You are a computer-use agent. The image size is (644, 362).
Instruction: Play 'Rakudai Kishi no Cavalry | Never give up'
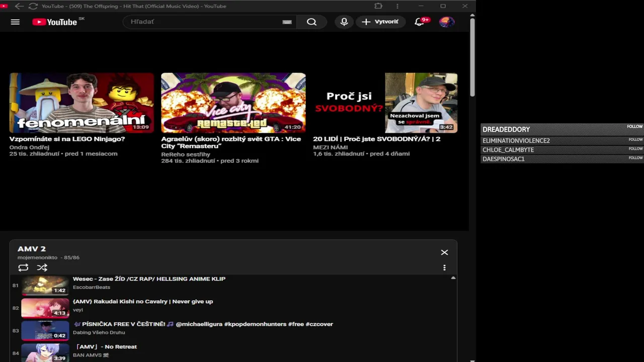[x=143, y=301]
